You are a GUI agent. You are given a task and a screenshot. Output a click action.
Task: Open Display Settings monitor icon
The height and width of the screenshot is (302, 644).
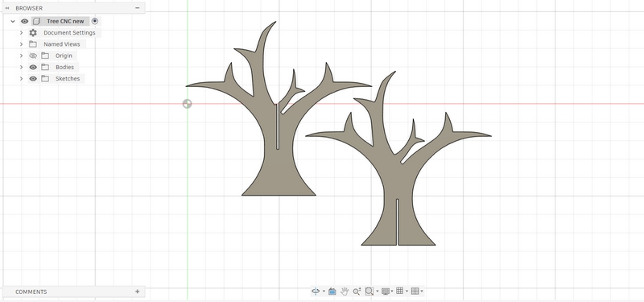coord(386,292)
